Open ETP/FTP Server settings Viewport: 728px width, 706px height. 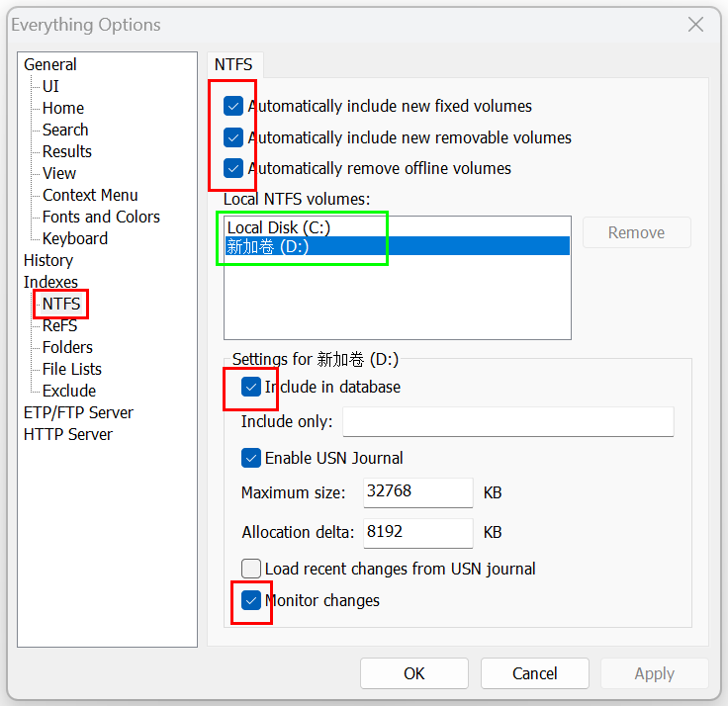[x=78, y=412]
